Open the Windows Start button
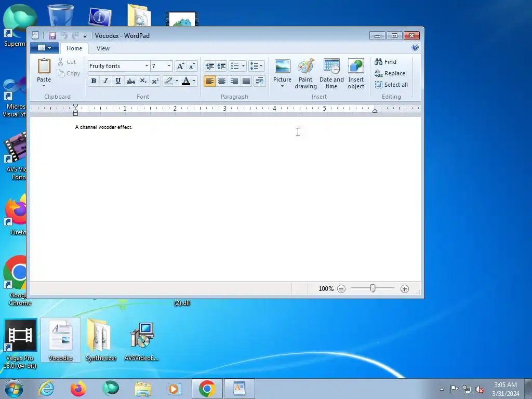 (14, 389)
